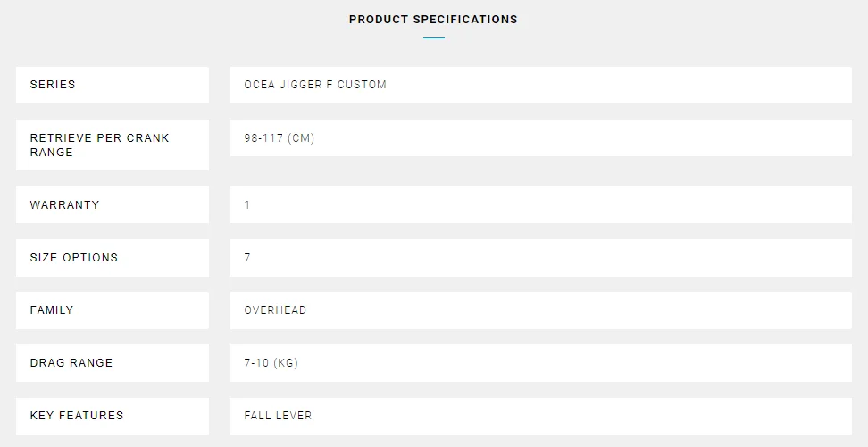Click empty area in the Key Features value row
This screenshot has height=447, width=868.
581,416
